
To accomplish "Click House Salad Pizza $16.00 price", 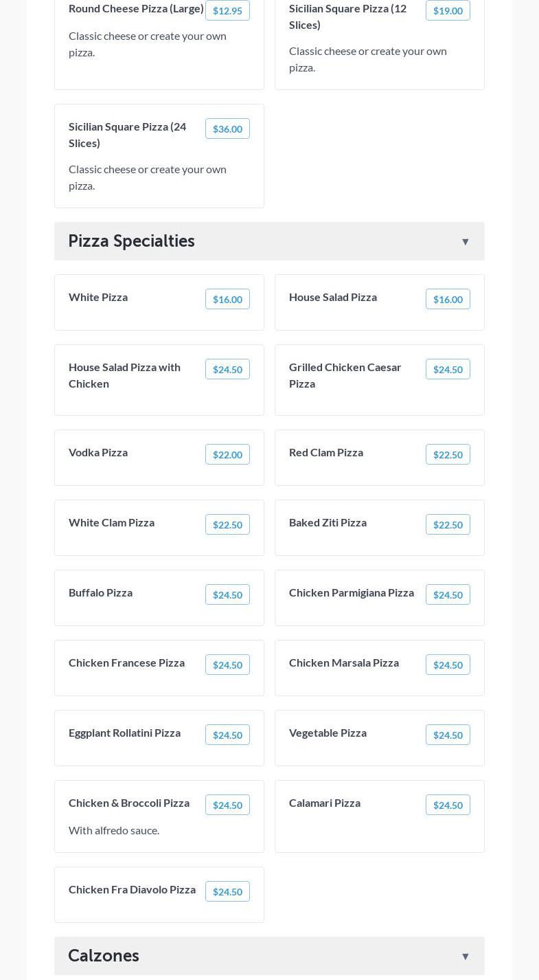I will point(448,300).
